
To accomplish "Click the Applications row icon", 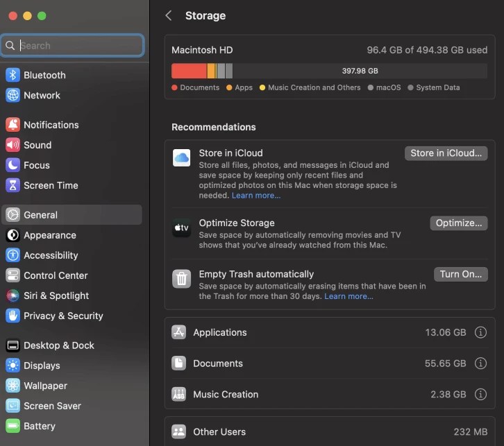I will pyautogui.click(x=178, y=332).
